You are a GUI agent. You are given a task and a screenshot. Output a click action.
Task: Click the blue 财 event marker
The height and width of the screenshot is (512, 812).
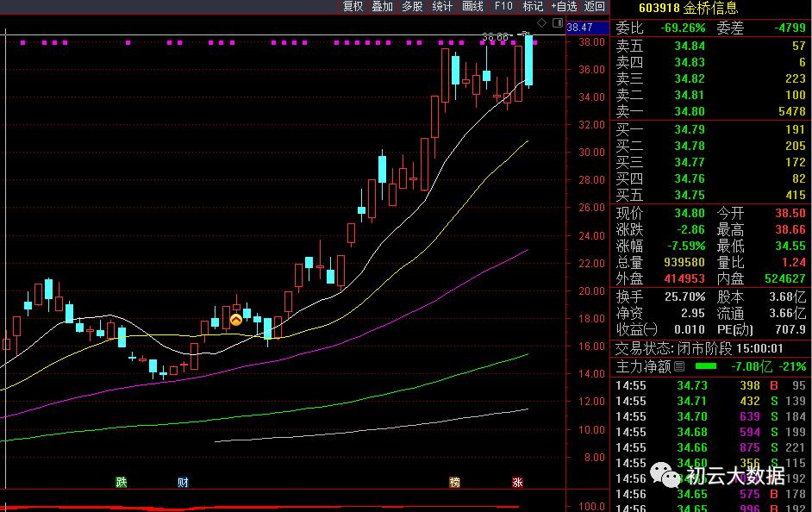pos(183,482)
